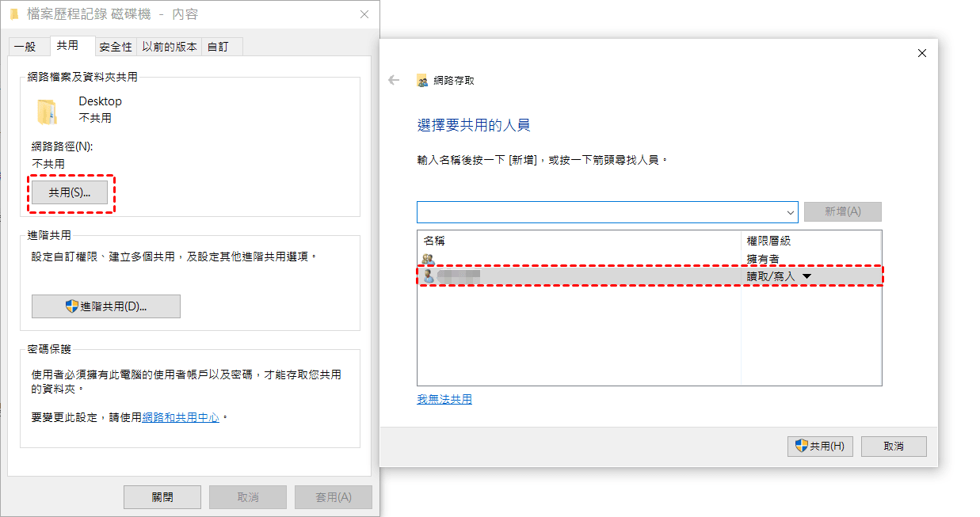Open the 我無法共用 help link
This screenshot has height=517, width=980.
point(444,399)
